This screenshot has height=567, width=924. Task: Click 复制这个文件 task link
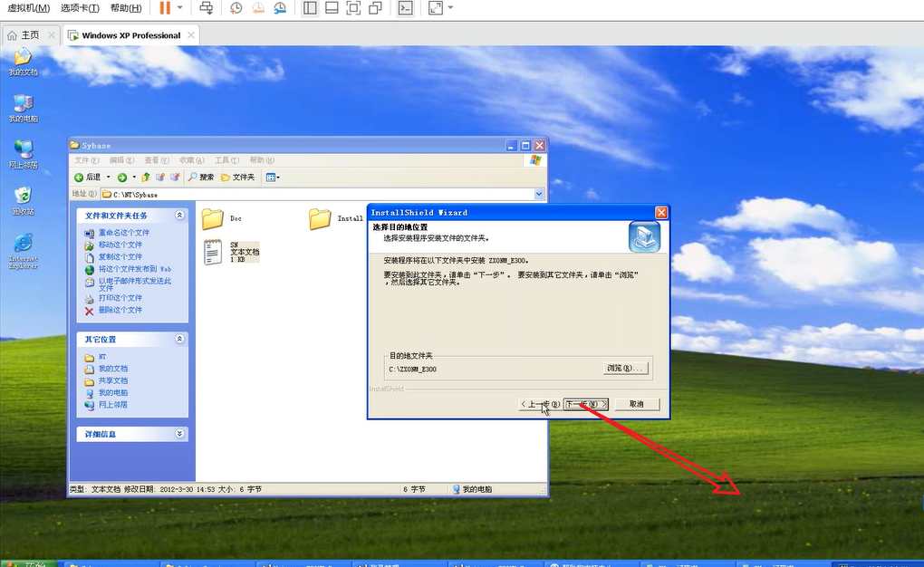120,257
